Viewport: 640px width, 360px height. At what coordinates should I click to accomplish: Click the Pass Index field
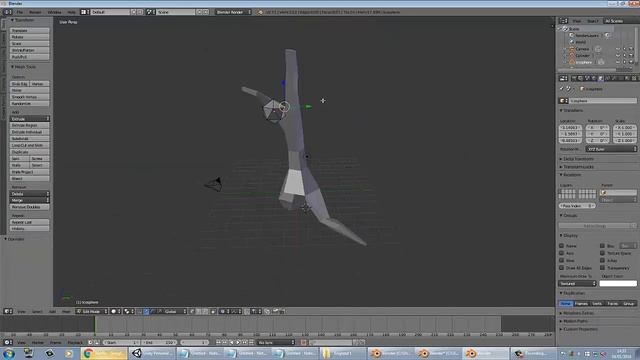(577, 206)
